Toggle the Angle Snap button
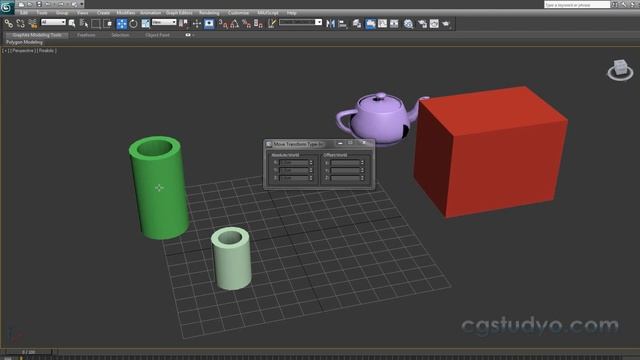Viewport: 640px width, 360px height. (234, 24)
